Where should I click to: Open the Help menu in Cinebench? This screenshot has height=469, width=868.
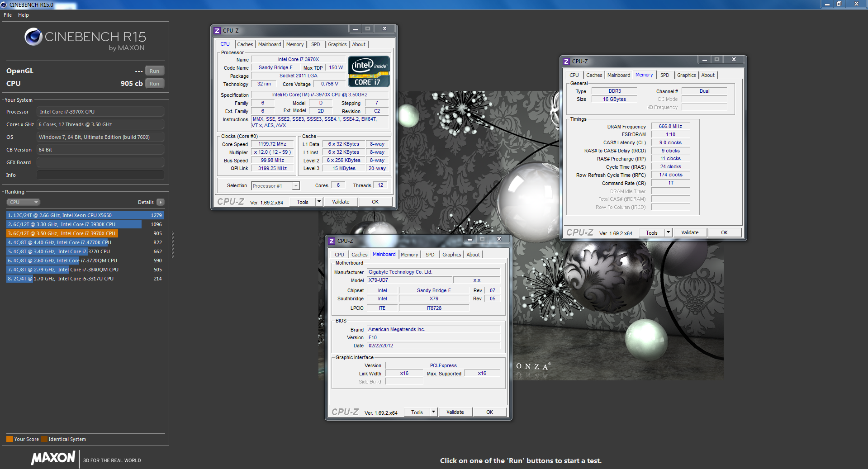(24, 15)
